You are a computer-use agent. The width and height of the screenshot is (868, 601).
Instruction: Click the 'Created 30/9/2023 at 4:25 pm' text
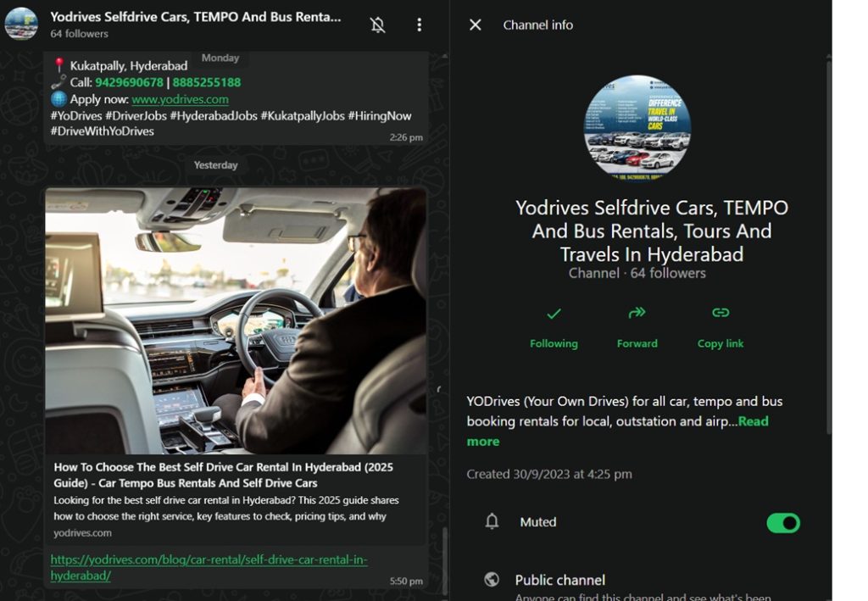549,474
